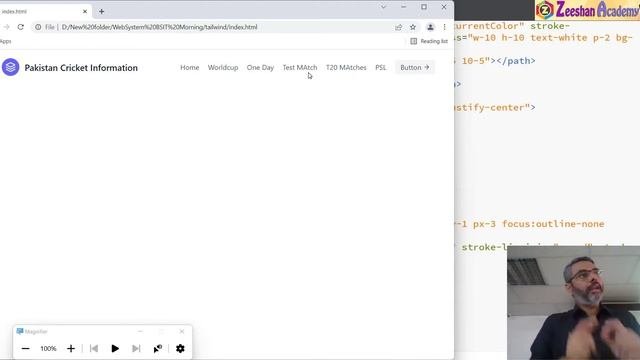This screenshot has height=360, width=640.
Task: Zoom out with Magnifier minus button
Action: (25, 349)
